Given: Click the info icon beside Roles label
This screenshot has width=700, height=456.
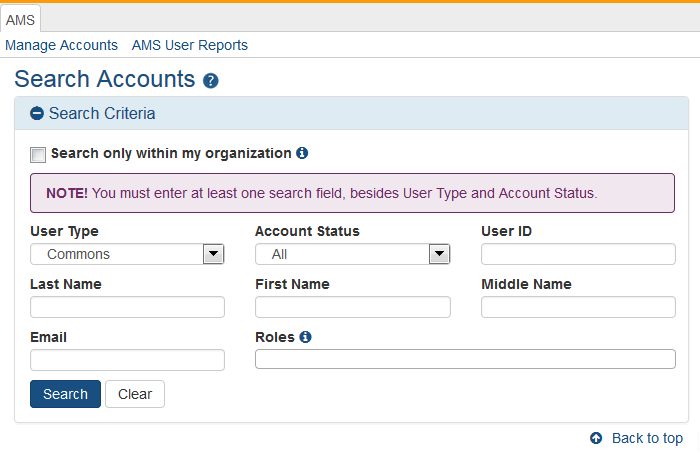Looking at the screenshot, I should coord(305,337).
